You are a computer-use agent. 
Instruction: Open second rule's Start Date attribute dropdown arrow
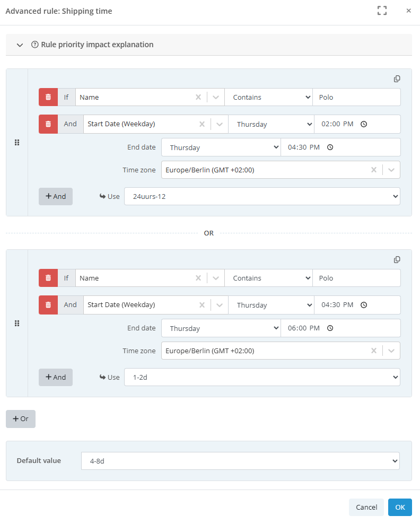(220, 305)
